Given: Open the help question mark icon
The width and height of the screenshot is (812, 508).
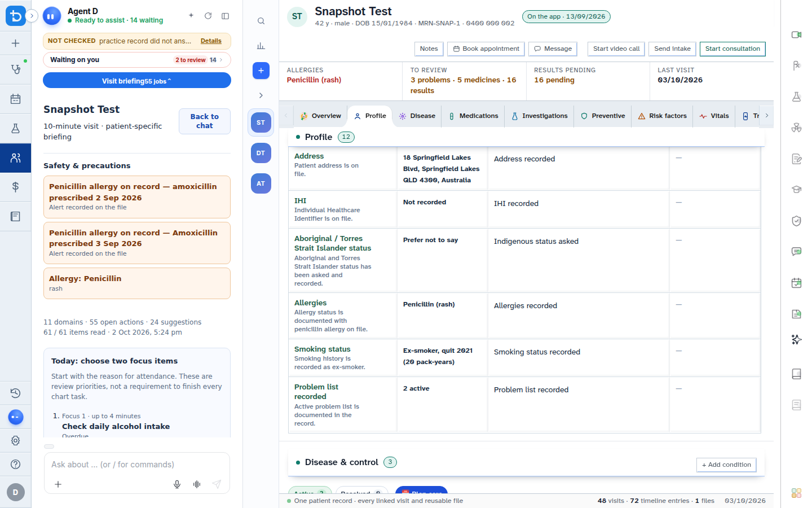Looking at the screenshot, I should [16, 464].
